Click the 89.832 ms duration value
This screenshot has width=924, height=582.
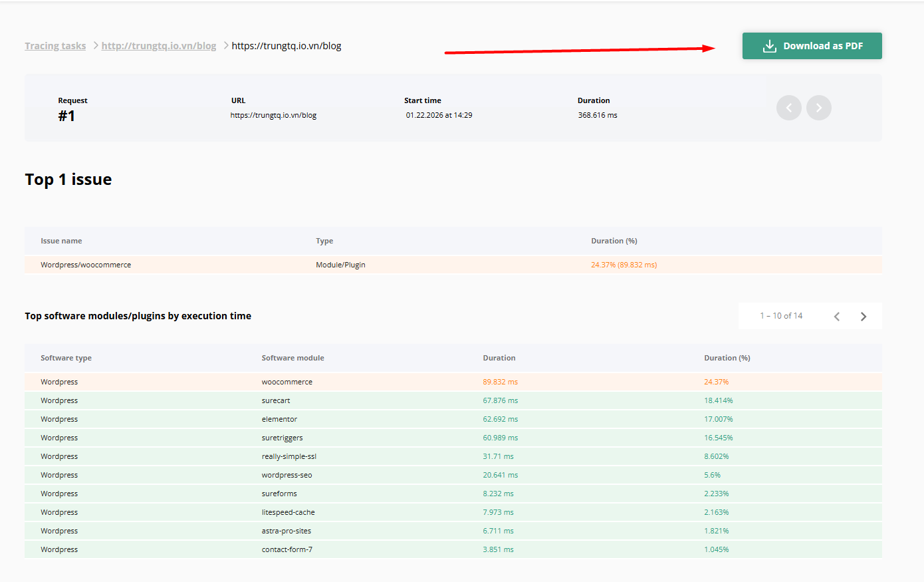point(501,382)
